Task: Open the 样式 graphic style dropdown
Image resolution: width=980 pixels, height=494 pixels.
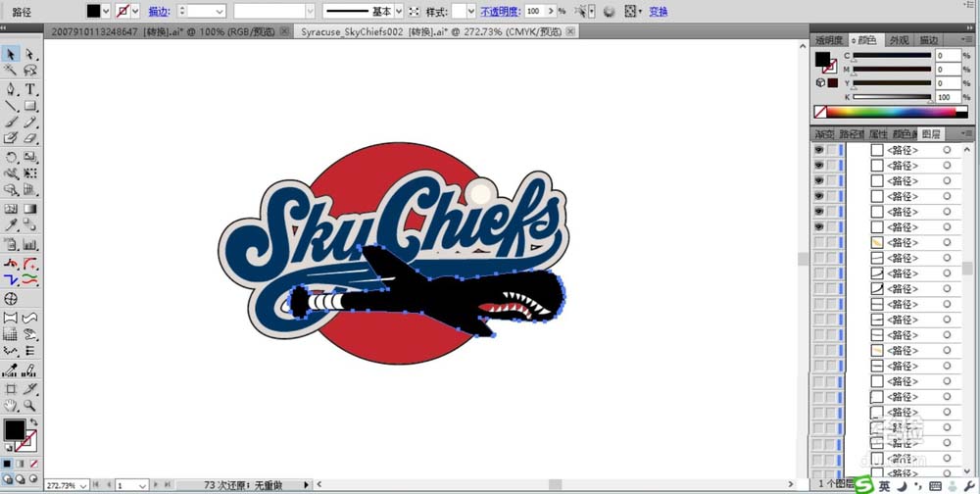Action: pyautogui.click(x=471, y=11)
